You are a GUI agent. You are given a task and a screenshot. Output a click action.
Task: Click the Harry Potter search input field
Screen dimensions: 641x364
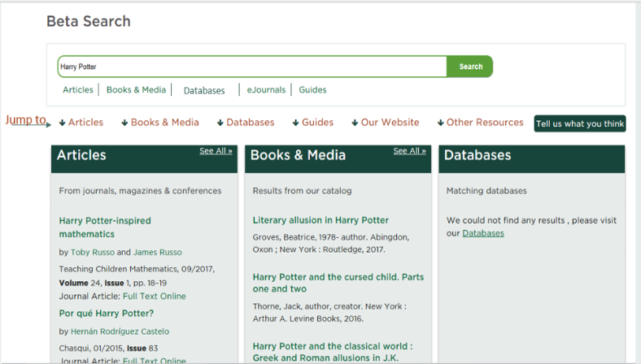tap(252, 67)
